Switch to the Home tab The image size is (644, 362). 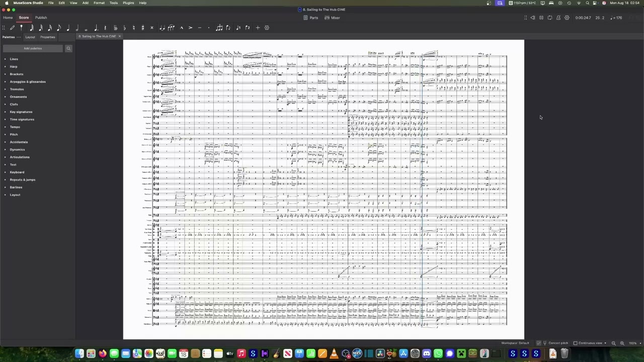coord(8,18)
